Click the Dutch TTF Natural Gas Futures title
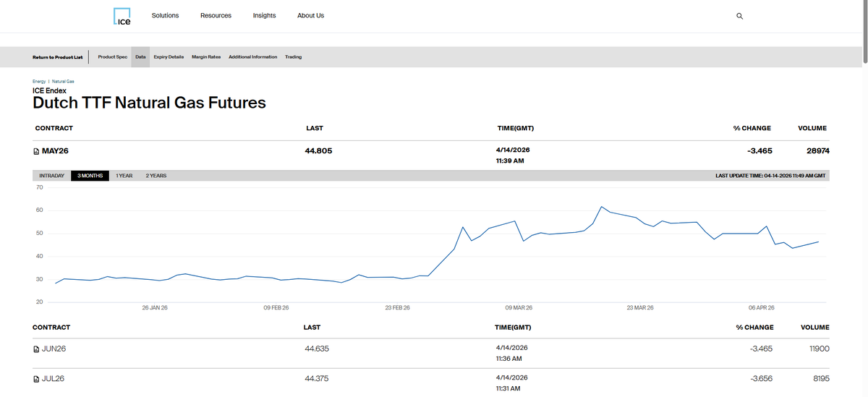 (x=149, y=103)
